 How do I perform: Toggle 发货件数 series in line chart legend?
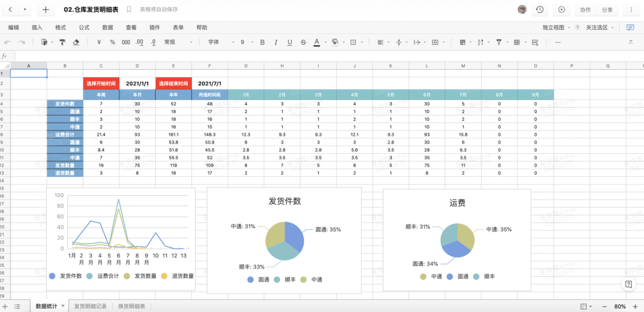(x=66, y=276)
